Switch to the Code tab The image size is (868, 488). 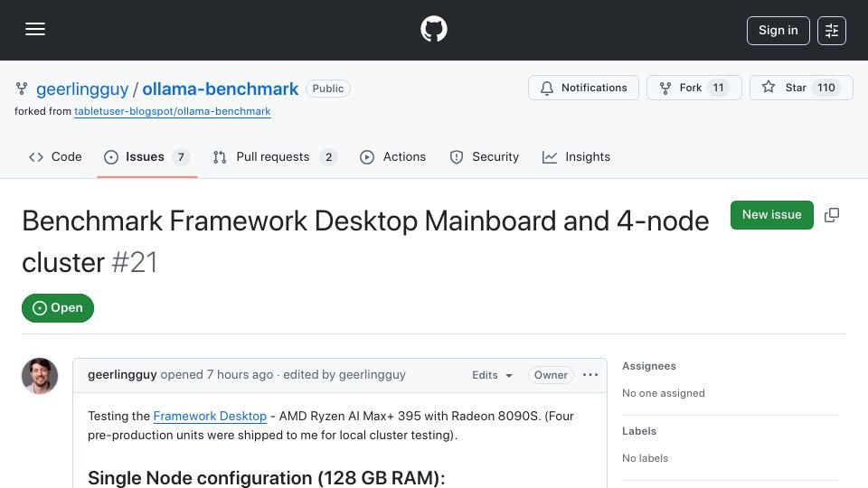coord(55,157)
